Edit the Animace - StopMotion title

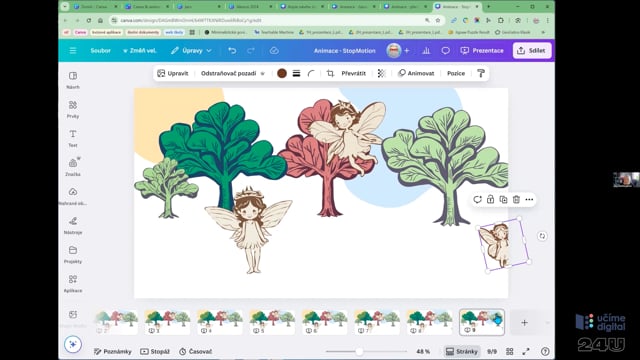pyautogui.click(x=344, y=51)
